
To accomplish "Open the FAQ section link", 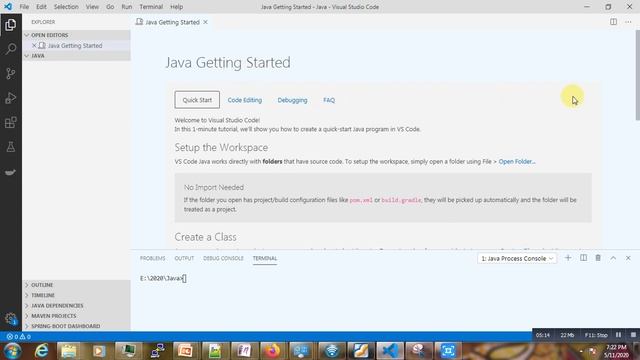I will click(329, 100).
